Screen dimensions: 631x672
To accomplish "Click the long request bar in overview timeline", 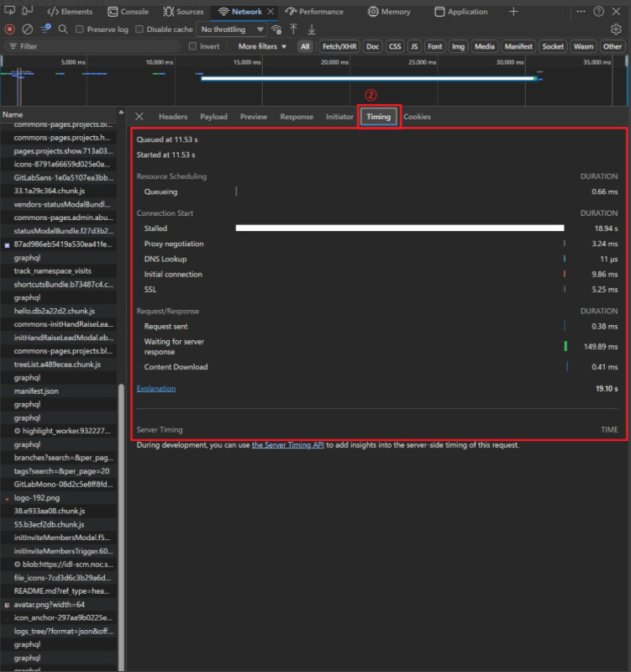I will [x=369, y=78].
